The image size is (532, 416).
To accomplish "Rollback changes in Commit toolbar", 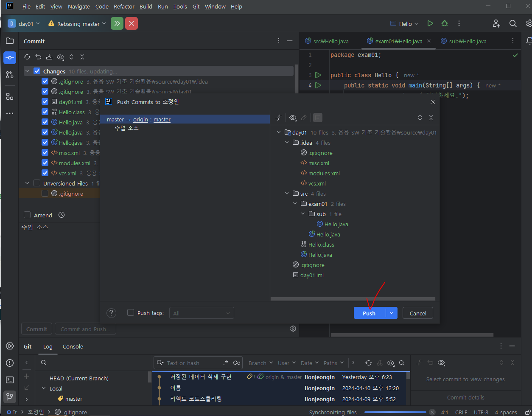I will click(x=38, y=57).
